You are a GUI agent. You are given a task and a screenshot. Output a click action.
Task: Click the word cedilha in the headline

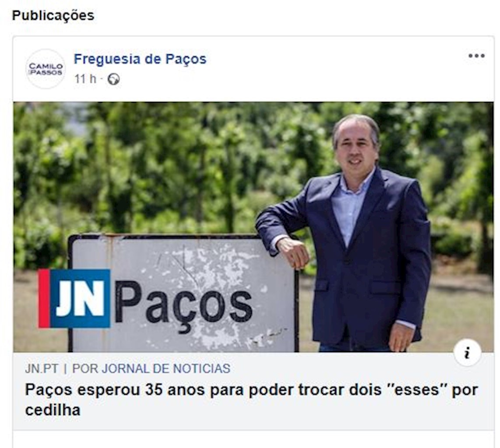point(53,410)
